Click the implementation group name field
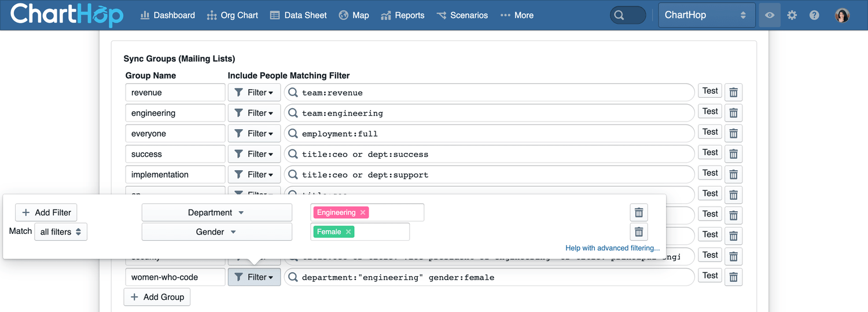This screenshot has width=868, height=312. point(175,175)
